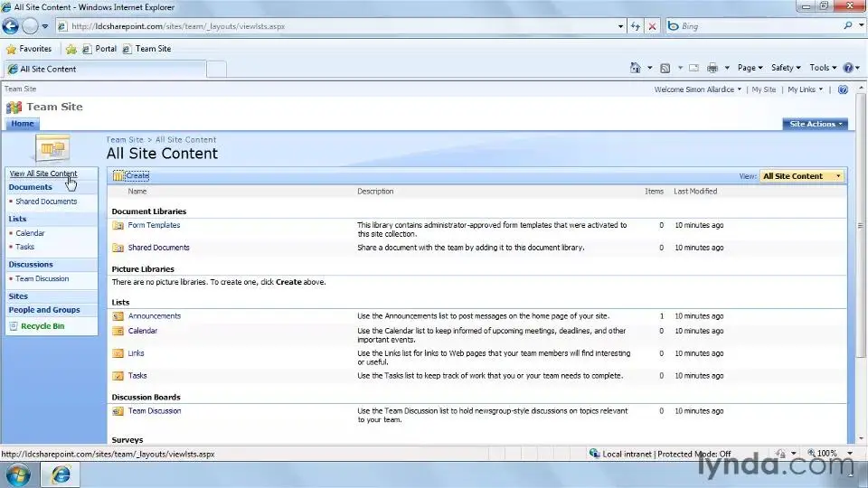The height and width of the screenshot is (488, 868).
Task: Select the Home navigation tab
Action: pyautogui.click(x=23, y=124)
